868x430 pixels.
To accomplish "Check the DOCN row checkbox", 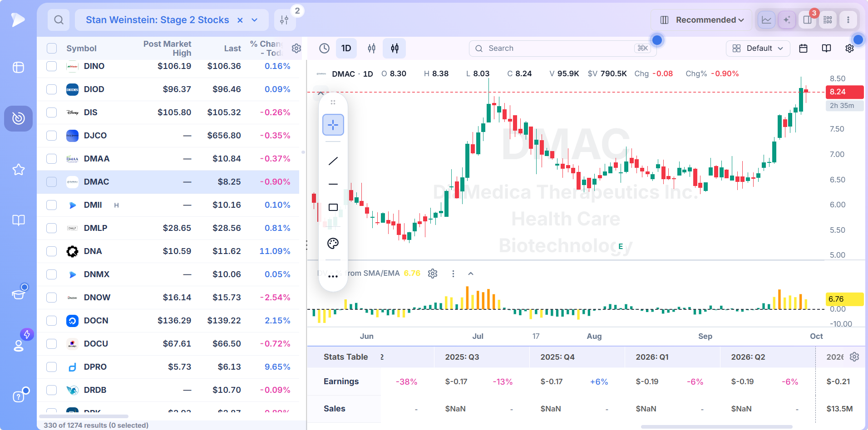I will click(52, 321).
